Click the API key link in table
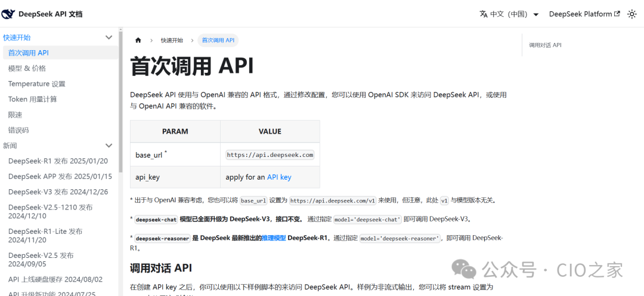The image size is (644, 296). pyautogui.click(x=279, y=177)
